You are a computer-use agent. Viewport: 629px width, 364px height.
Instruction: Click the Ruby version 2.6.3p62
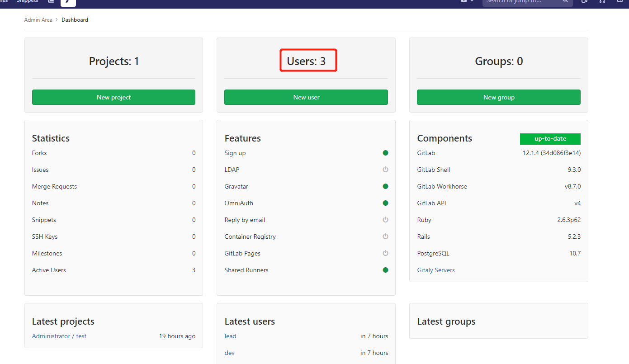568,220
